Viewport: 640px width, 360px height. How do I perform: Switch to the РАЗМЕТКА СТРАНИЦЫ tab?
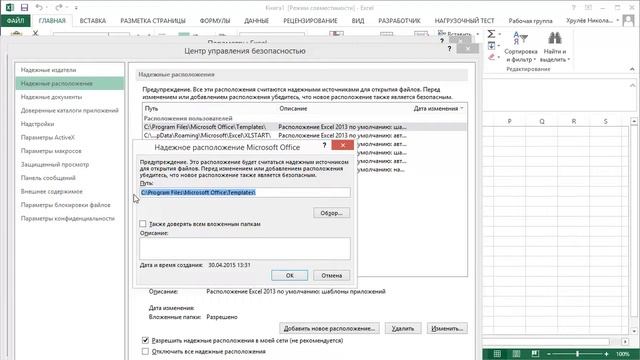pyautogui.click(x=153, y=21)
